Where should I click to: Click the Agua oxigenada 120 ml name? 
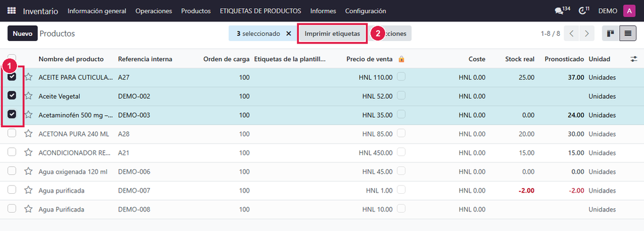(73, 172)
